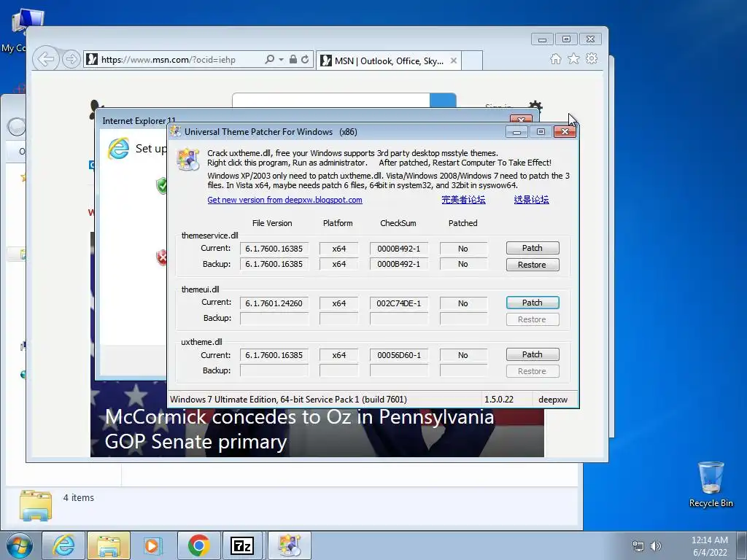
Task: Click the Theme Patcher logo beside the description
Action: pos(187,159)
